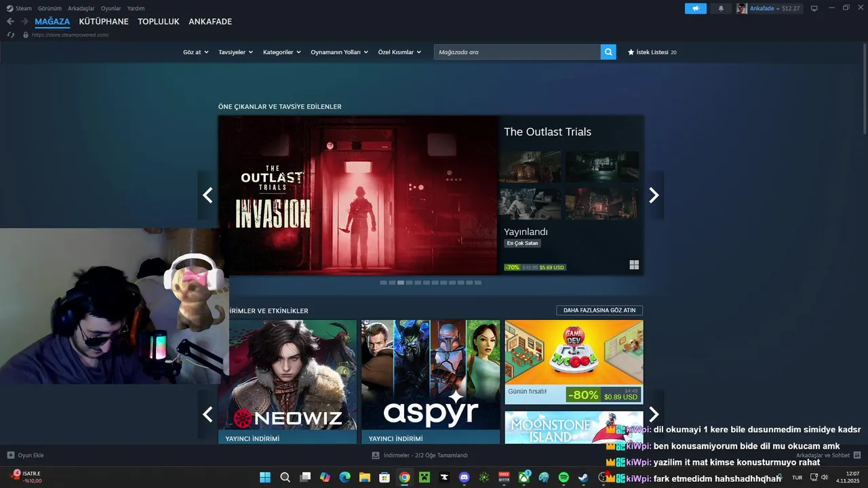View bottom-left Outlast Trials screenshot thumbnail

pyautogui.click(x=530, y=203)
